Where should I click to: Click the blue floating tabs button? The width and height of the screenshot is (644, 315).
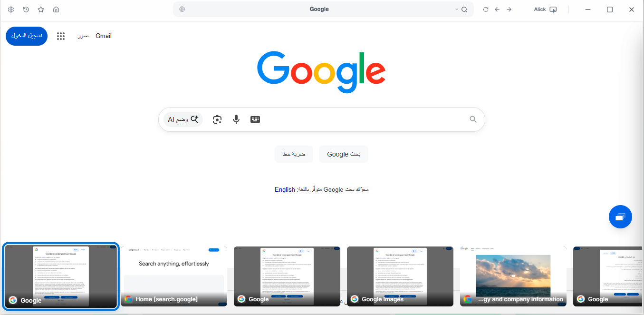[620, 217]
